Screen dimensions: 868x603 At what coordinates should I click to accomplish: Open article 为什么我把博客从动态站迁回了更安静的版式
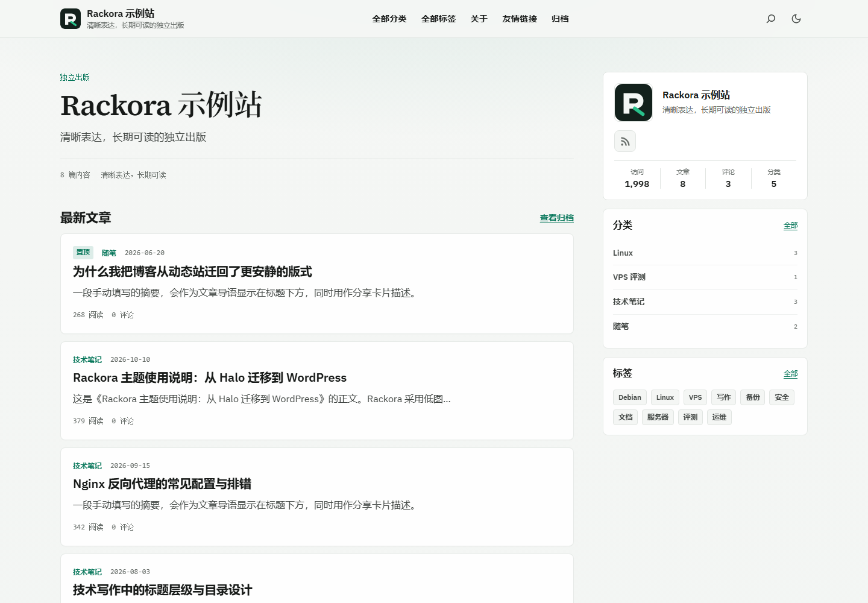tap(192, 272)
